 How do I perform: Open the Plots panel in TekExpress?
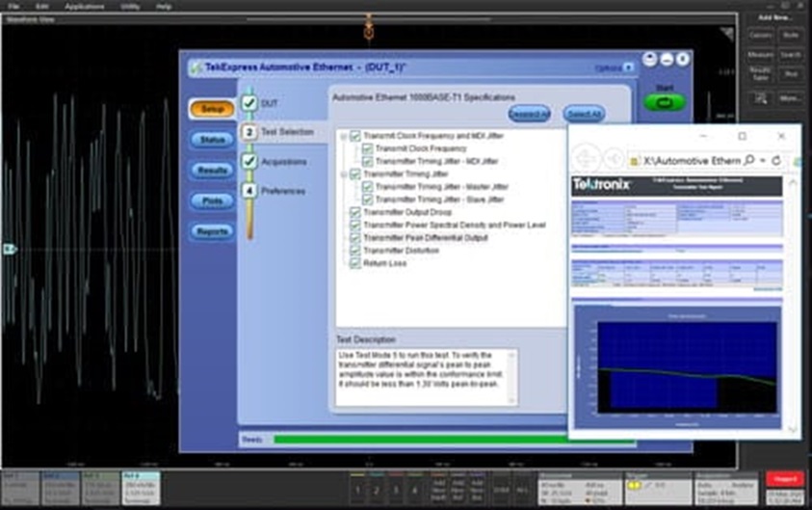[x=212, y=201]
